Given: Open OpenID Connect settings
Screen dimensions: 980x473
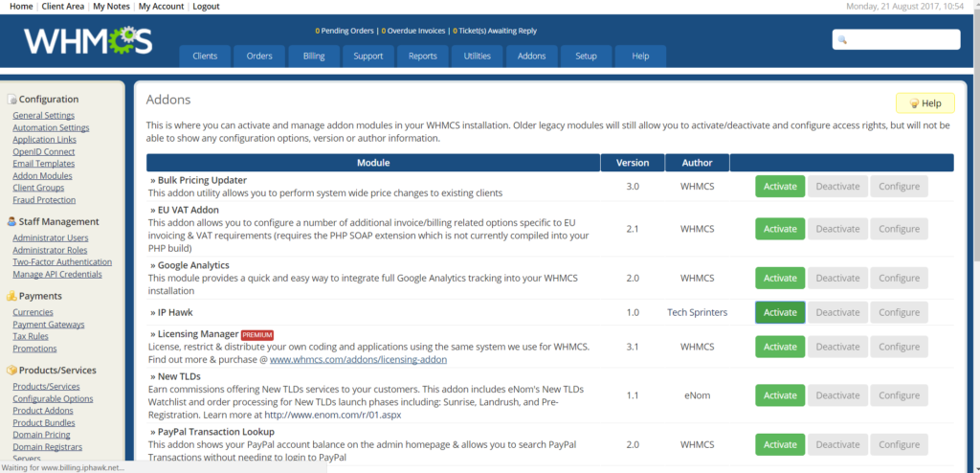Looking at the screenshot, I should point(44,151).
